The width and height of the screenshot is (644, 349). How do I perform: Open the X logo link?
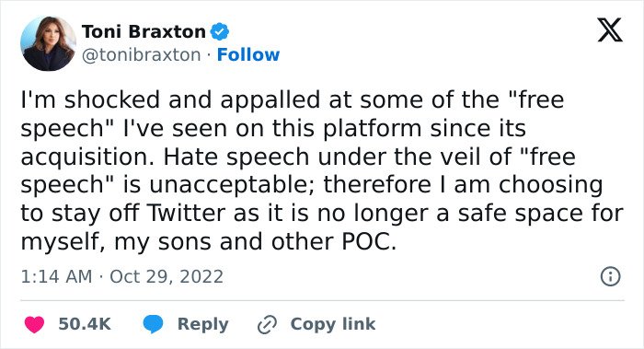[x=610, y=30]
